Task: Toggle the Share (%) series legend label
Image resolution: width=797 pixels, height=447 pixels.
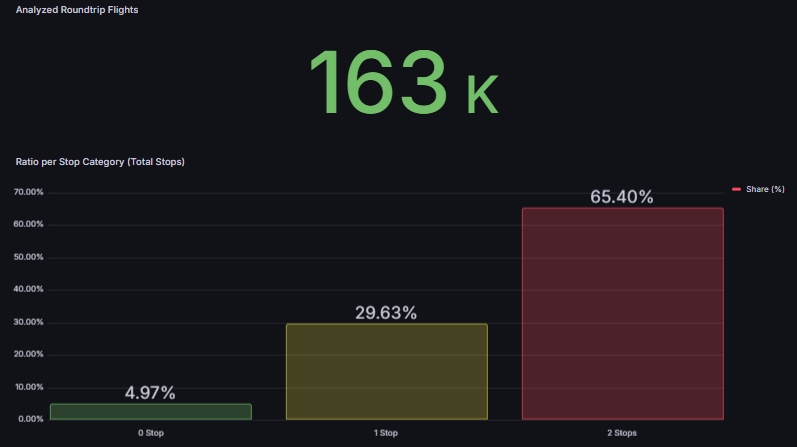Action: (765, 189)
